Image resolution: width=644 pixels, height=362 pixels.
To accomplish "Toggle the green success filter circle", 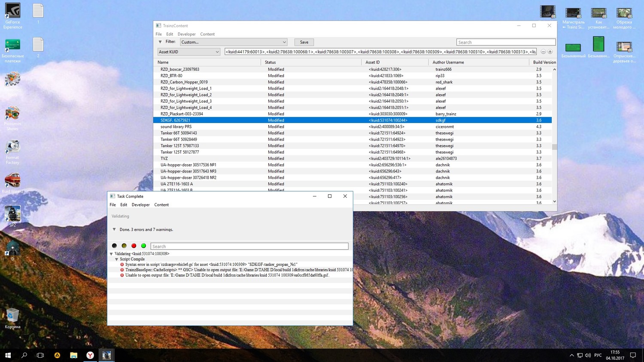I will (x=143, y=246).
